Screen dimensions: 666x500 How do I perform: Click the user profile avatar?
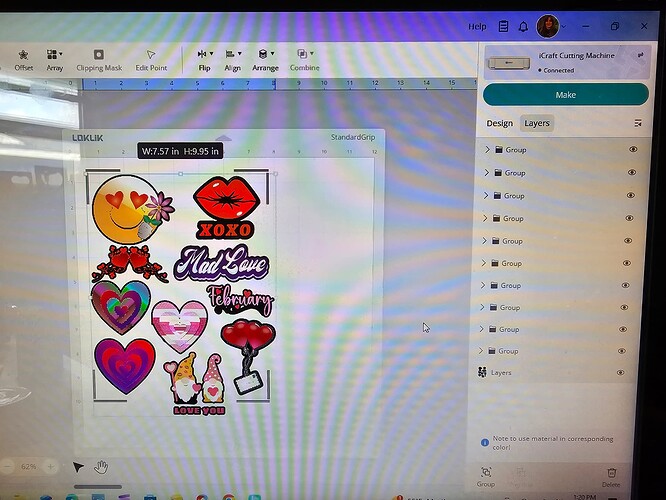(x=548, y=26)
